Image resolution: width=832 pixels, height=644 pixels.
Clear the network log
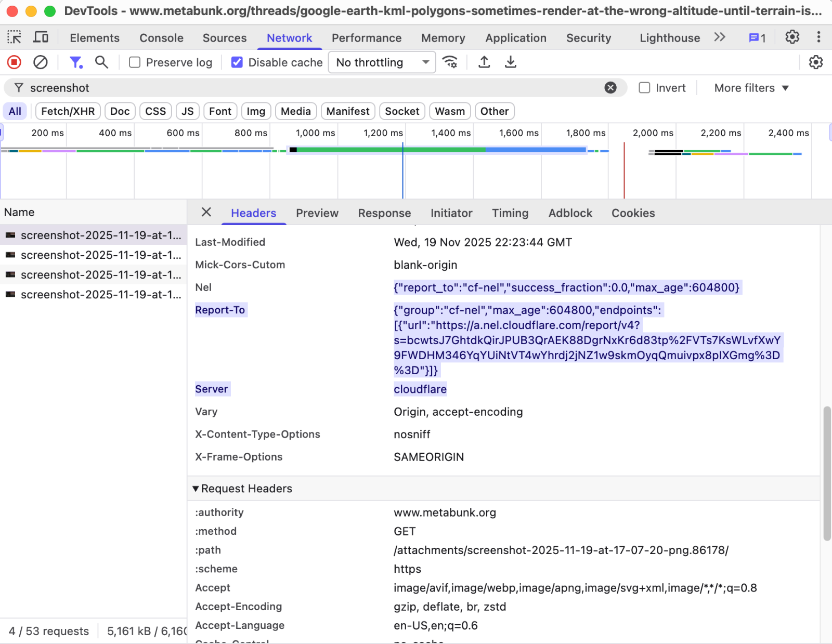coord(41,62)
